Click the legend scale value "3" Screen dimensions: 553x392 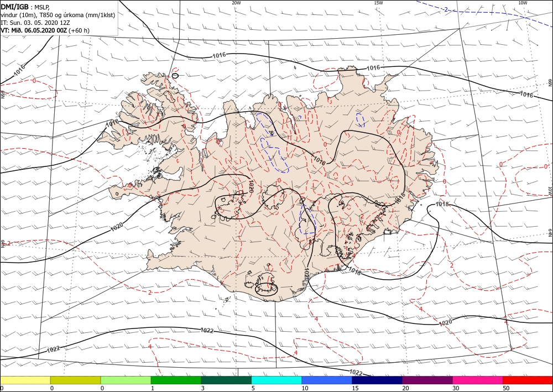pos(203,388)
